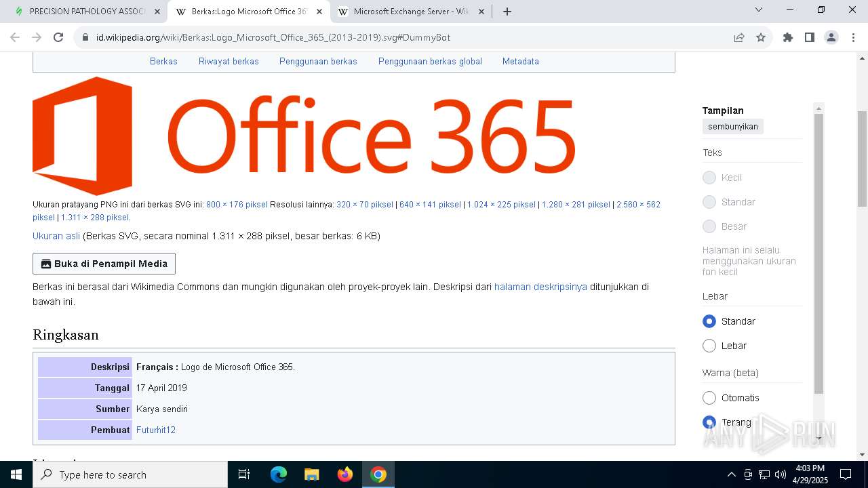This screenshot has height=488, width=868.
Task: Reload the page with refresh icon
Action: [58, 37]
